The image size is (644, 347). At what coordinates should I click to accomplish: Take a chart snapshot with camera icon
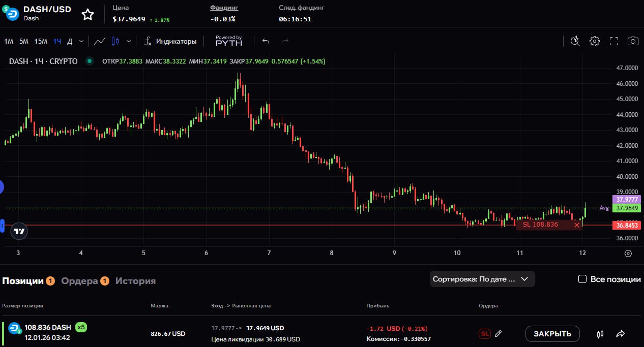click(632, 41)
